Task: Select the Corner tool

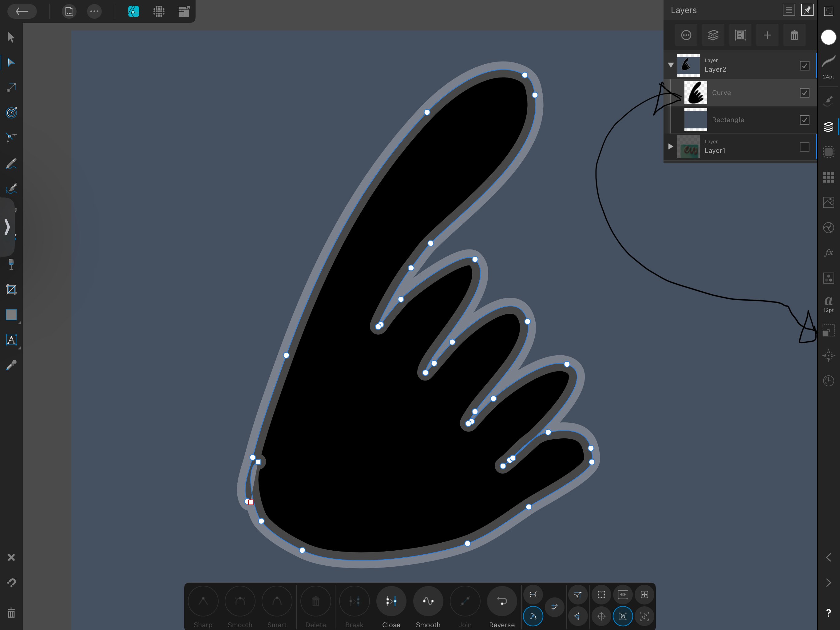Action: [x=11, y=138]
